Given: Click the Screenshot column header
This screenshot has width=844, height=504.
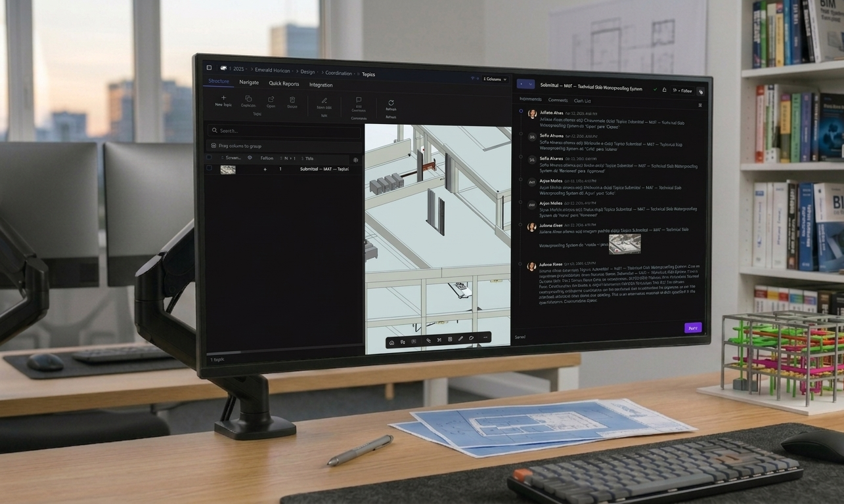Looking at the screenshot, I should (233, 157).
